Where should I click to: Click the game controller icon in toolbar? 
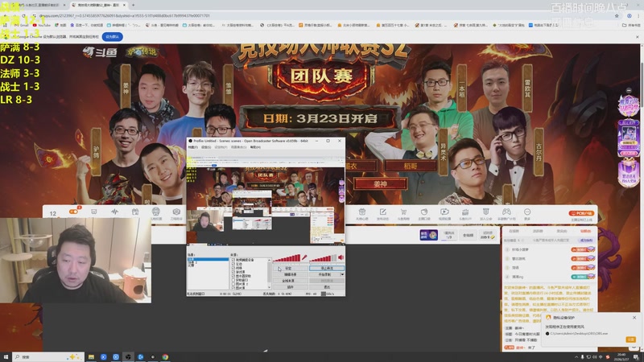click(506, 212)
